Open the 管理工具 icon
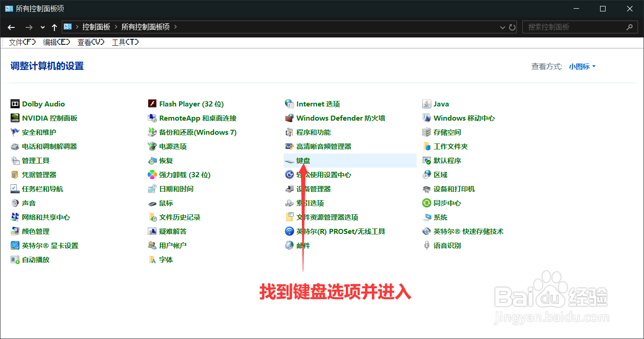 coord(15,160)
